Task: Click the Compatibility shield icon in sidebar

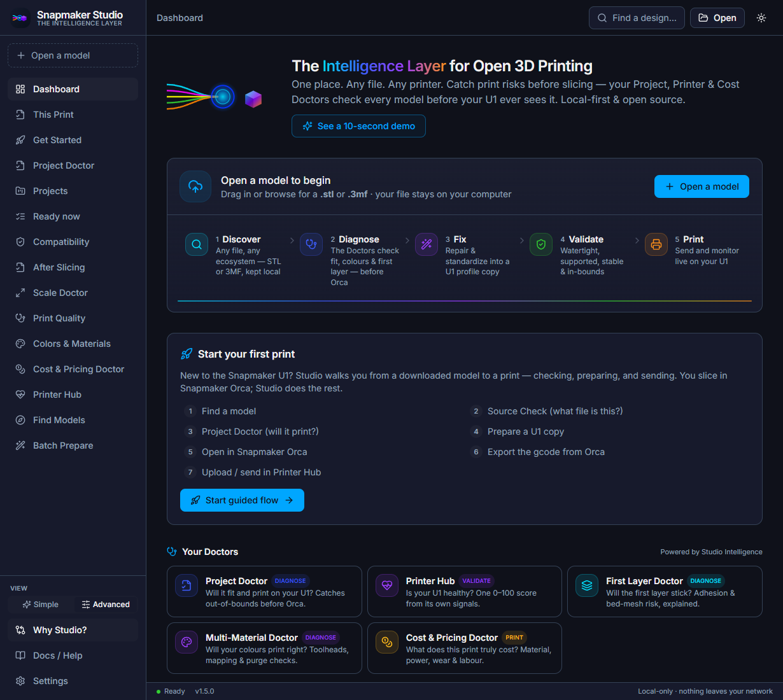Action: click(x=20, y=242)
